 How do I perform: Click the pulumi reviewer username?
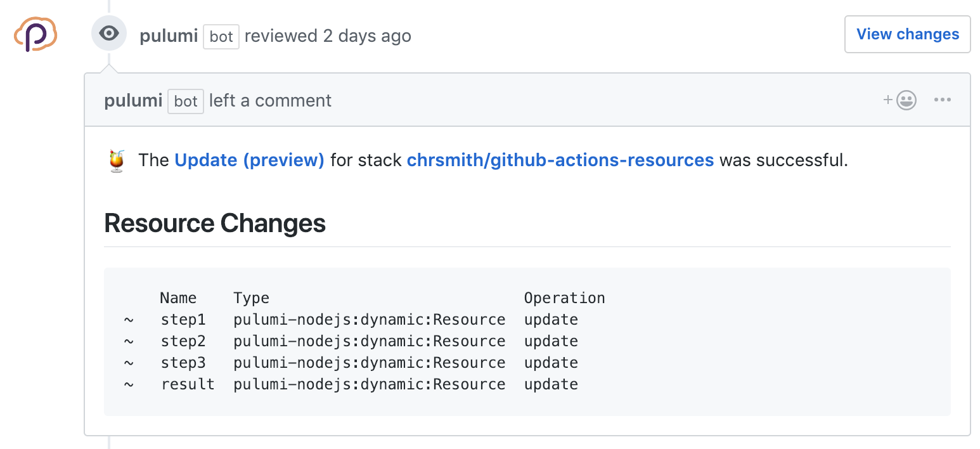point(169,36)
